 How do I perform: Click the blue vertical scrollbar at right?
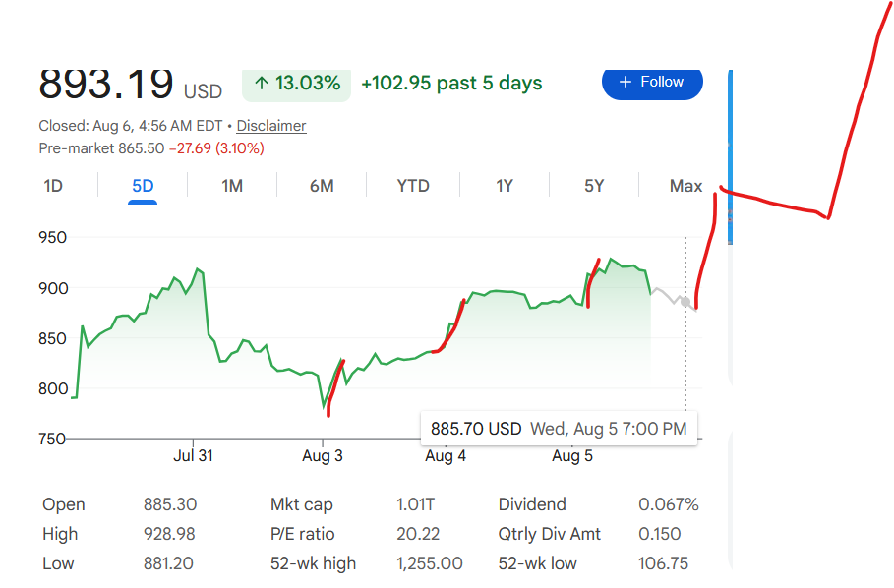pyautogui.click(x=731, y=156)
